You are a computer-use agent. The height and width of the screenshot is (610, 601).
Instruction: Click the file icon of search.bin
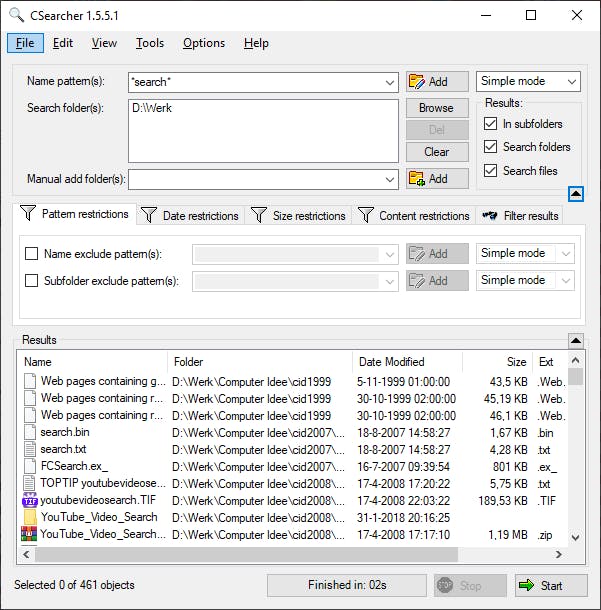30,432
